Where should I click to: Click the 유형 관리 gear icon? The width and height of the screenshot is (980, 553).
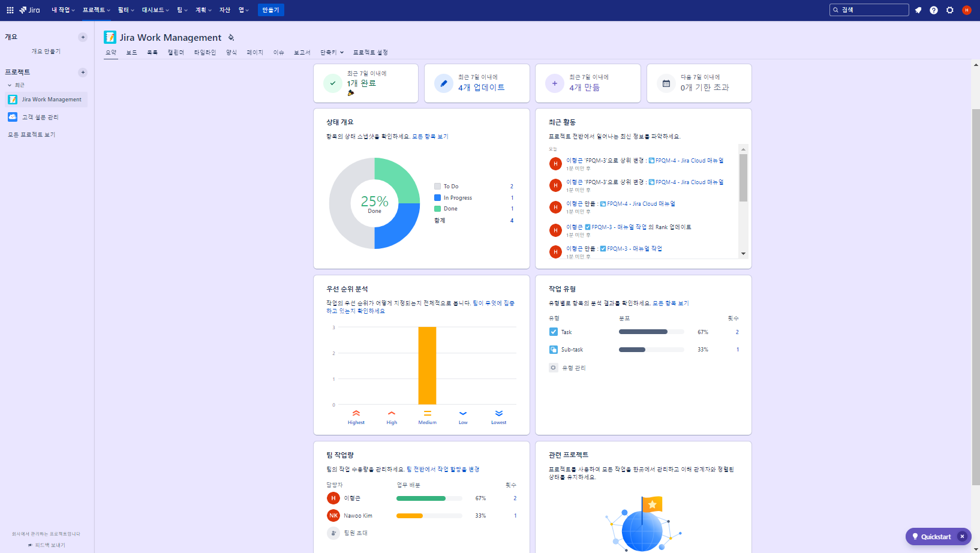554,368
